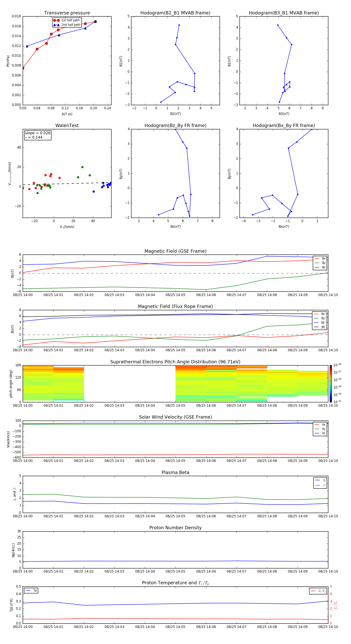The height and width of the screenshot is (644, 351).
Task: Select "Bz" in the GSE magnetic field legend
Action: tap(320, 268)
